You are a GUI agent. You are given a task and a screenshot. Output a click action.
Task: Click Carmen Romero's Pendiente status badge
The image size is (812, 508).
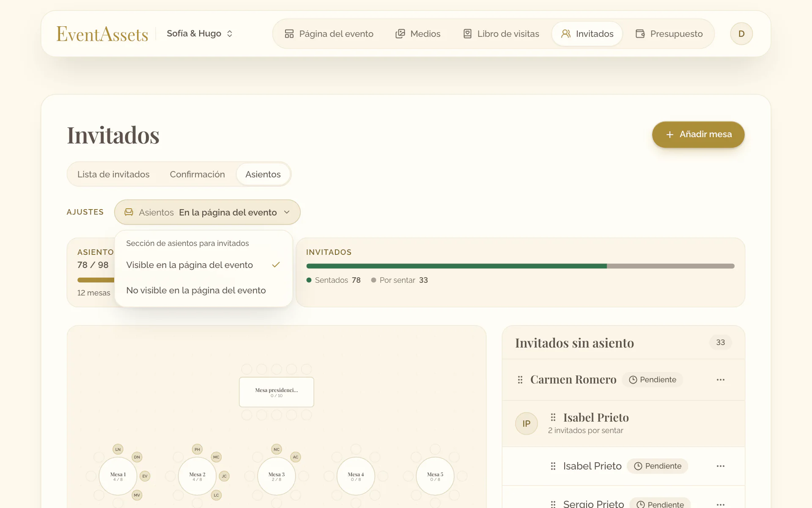click(x=653, y=380)
